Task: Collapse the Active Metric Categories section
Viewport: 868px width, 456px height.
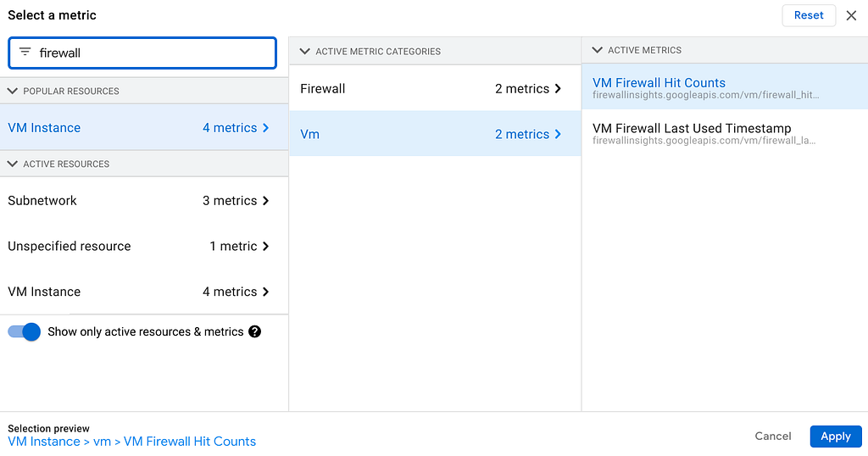Action: (x=304, y=52)
